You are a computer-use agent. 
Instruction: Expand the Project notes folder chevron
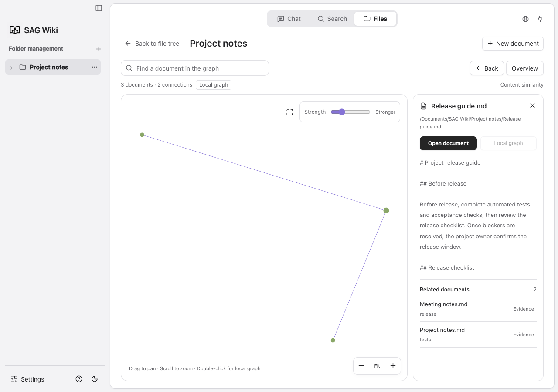click(x=11, y=68)
